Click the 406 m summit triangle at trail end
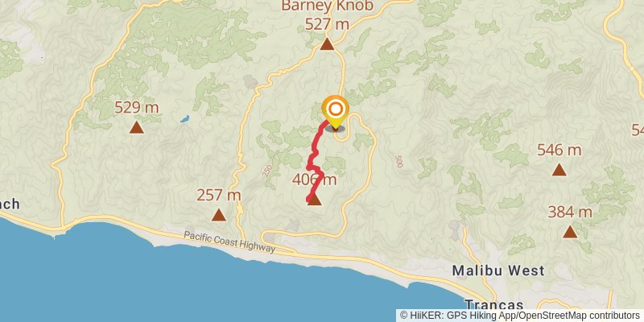Image resolution: width=644 pixels, height=322 pixels. pos(314,200)
